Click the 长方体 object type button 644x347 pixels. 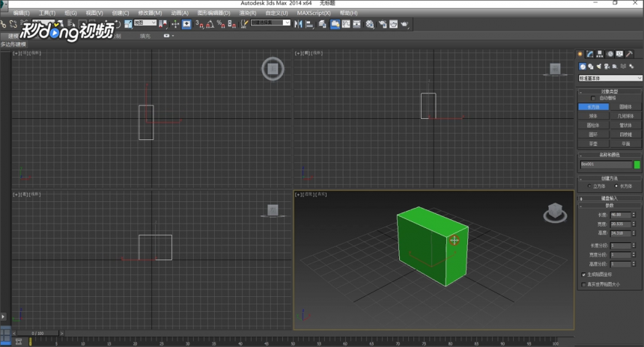tap(594, 107)
